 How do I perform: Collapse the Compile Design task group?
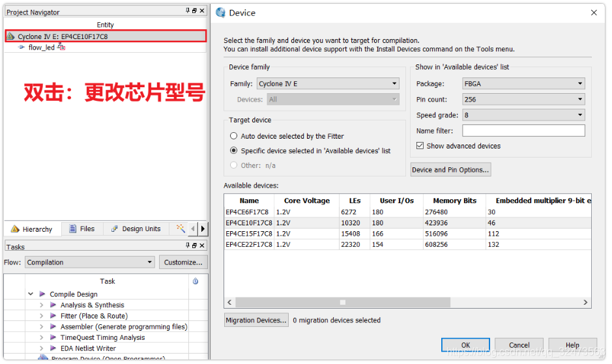(31, 294)
